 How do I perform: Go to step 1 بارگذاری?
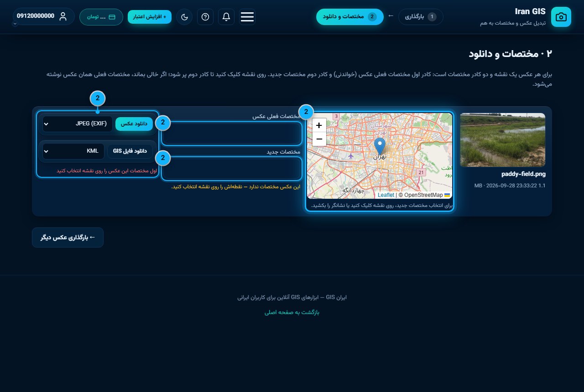click(421, 17)
